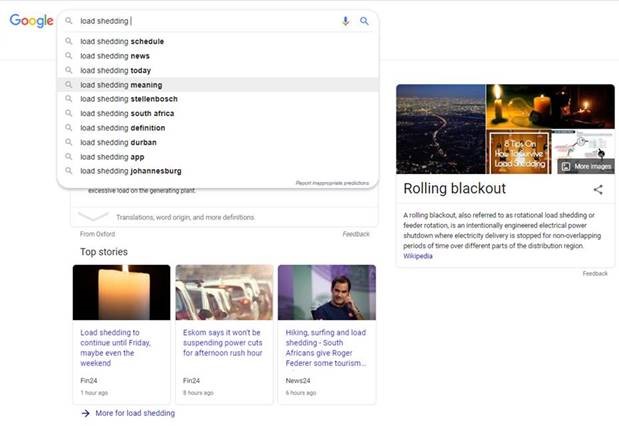Screen dimensions: 619x426
Task: Click the arrow icon before More for load shedding
Action: pos(86,413)
